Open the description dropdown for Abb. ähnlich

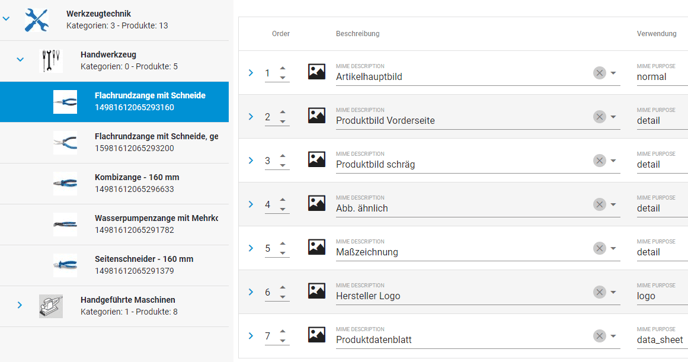tap(613, 204)
